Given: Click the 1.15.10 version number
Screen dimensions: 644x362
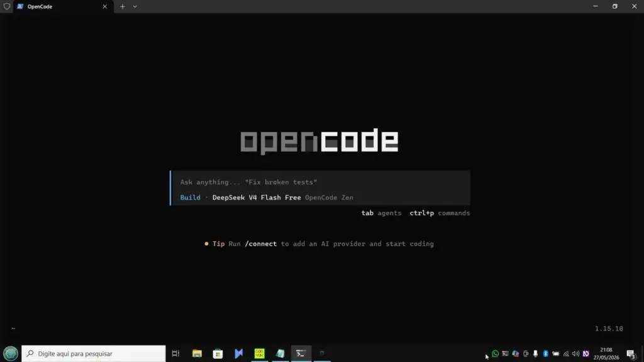Looking at the screenshot, I should point(609,329).
